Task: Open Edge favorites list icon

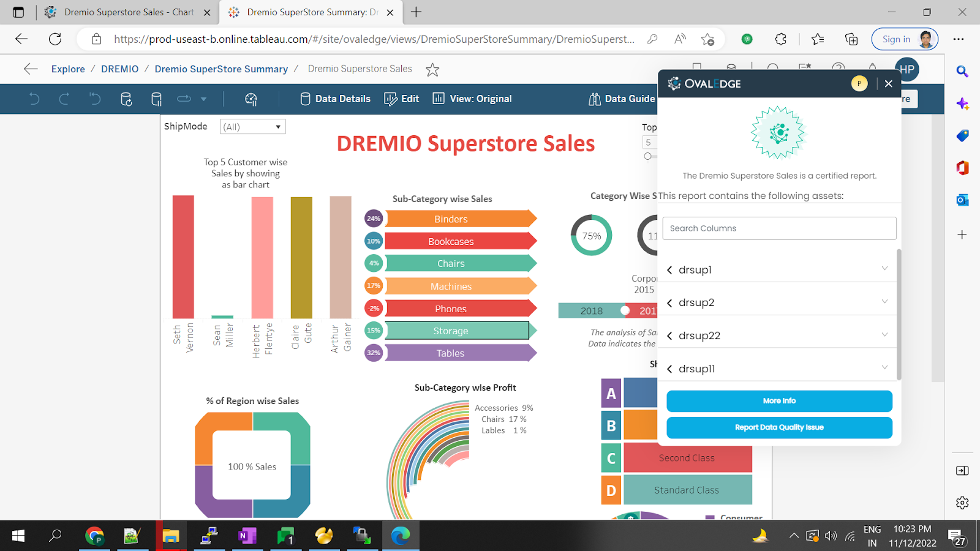Action: [818, 39]
